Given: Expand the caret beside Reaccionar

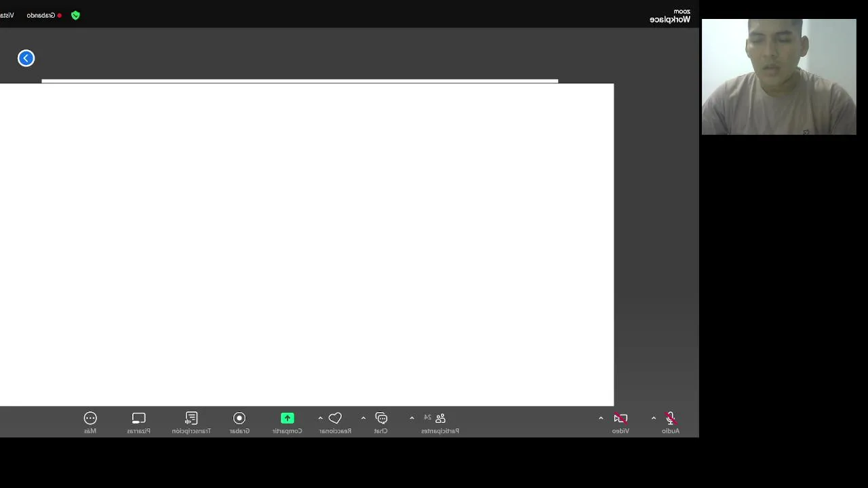Looking at the screenshot, I should 320,418.
